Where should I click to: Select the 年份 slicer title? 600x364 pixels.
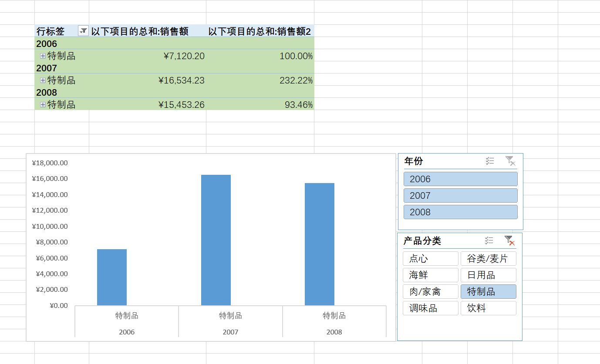tap(414, 161)
